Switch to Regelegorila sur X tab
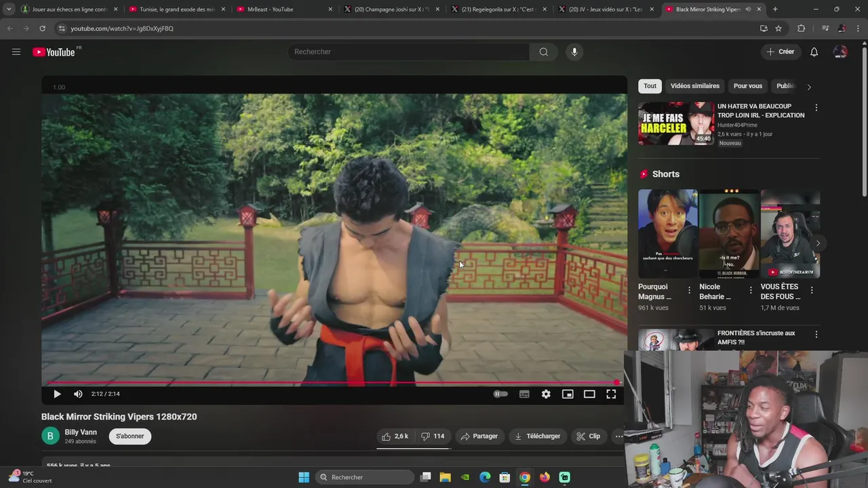This screenshot has width=868, height=488. (x=500, y=9)
